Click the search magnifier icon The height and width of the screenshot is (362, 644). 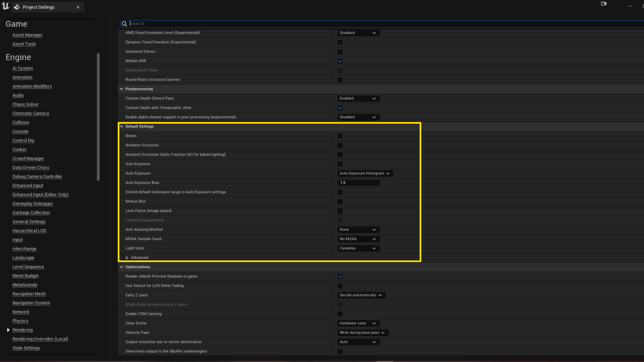pyautogui.click(x=124, y=24)
